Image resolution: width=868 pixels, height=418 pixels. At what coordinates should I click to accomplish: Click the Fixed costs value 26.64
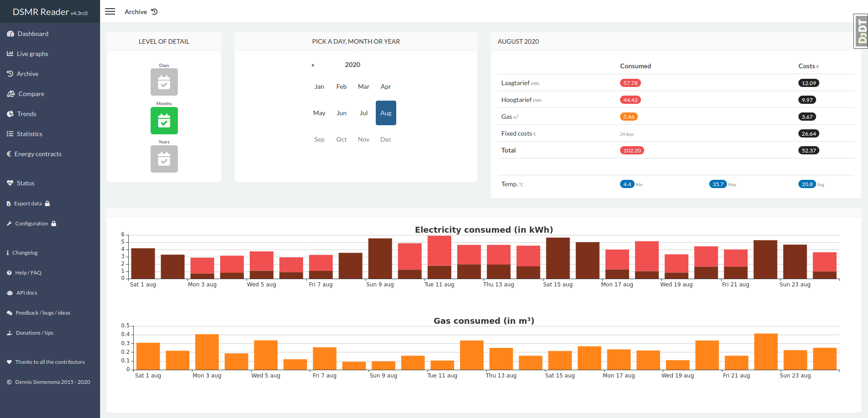pyautogui.click(x=809, y=133)
